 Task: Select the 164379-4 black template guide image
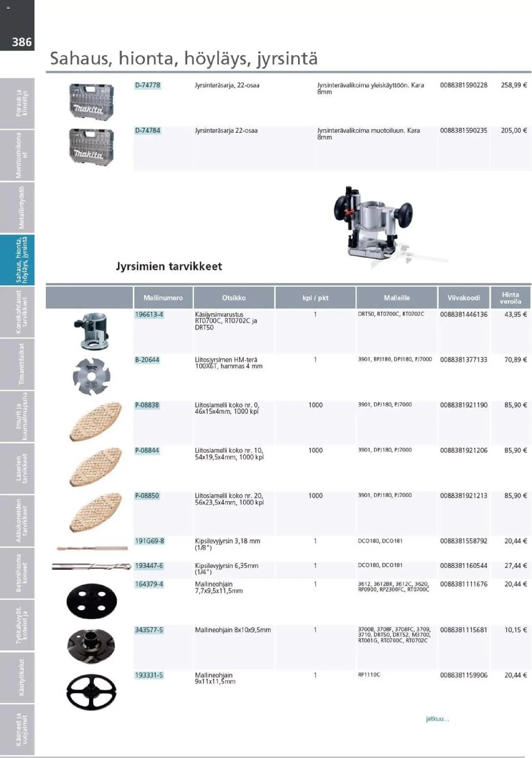tap(92, 601)
